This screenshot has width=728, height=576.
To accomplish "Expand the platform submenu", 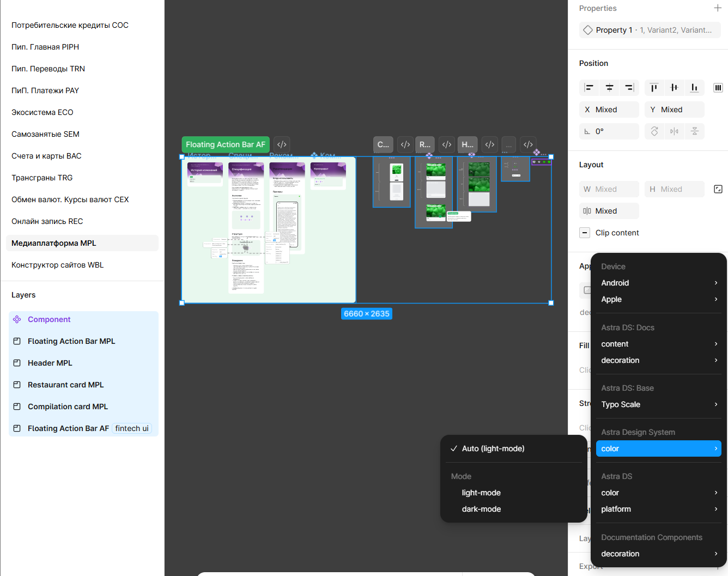I will (659, 509).
